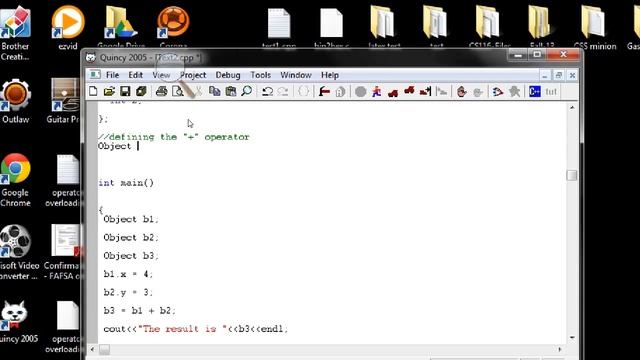
Task: Click the Google Drive desktop shortcut
Action: pos(121,27)
